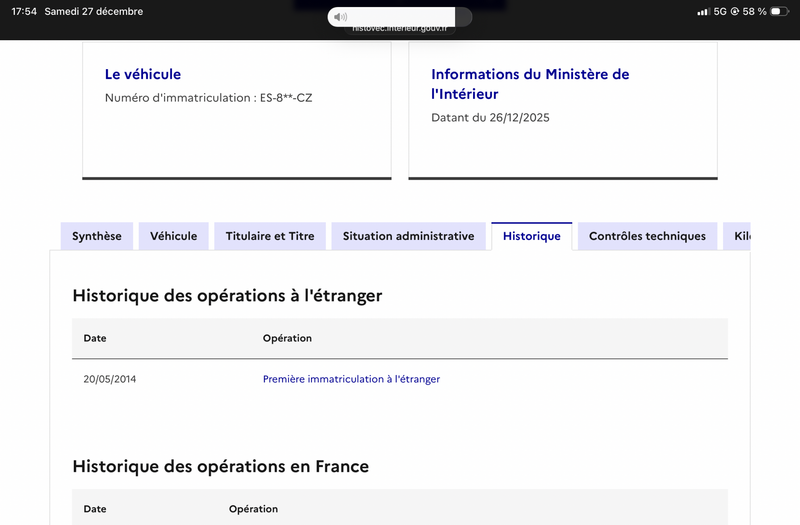Tap the cellular signal bars icon
The image size is (800, 525).
click(x=702, y=12)
